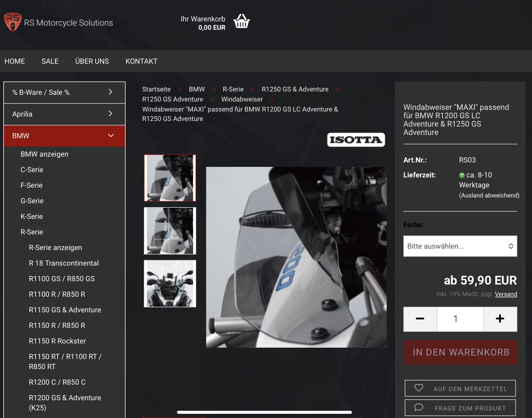This screenshot has height=418, width=532.
Task: Open R1200 C / R850 C
Action: tap(57, 382)
